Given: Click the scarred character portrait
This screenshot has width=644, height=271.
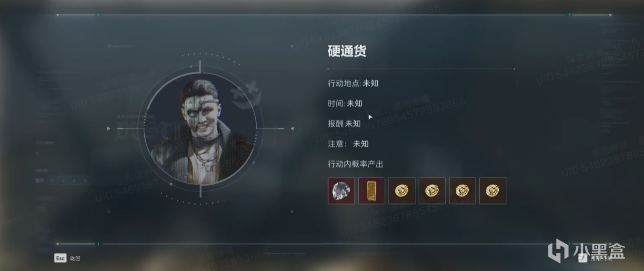Looking at the screenshot, I should click(x=200, y=129).
